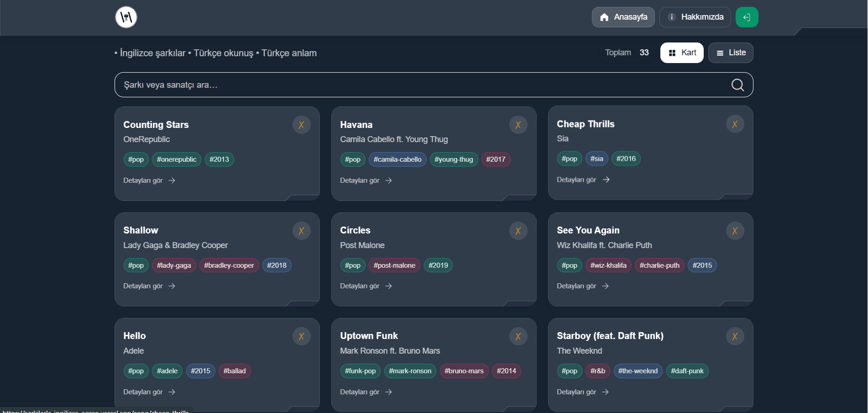Open the Starboy (feat. Daft Punk) card title
The image size is (868, 413).
point(610,336)
